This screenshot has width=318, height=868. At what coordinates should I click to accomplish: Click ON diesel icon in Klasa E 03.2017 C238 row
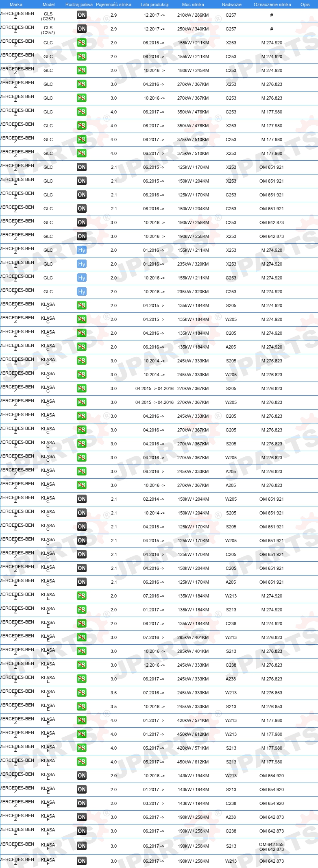[x=82, y=803]
